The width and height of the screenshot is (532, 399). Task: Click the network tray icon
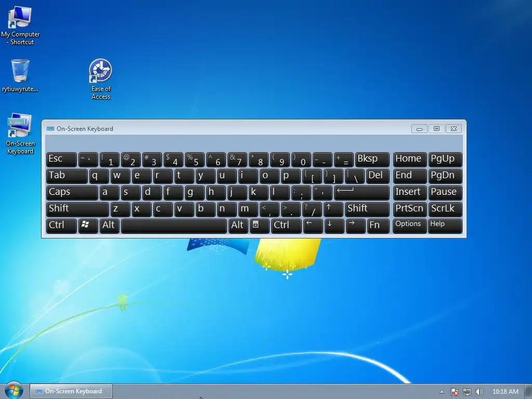pyautogui.click(x=467, y=392)
